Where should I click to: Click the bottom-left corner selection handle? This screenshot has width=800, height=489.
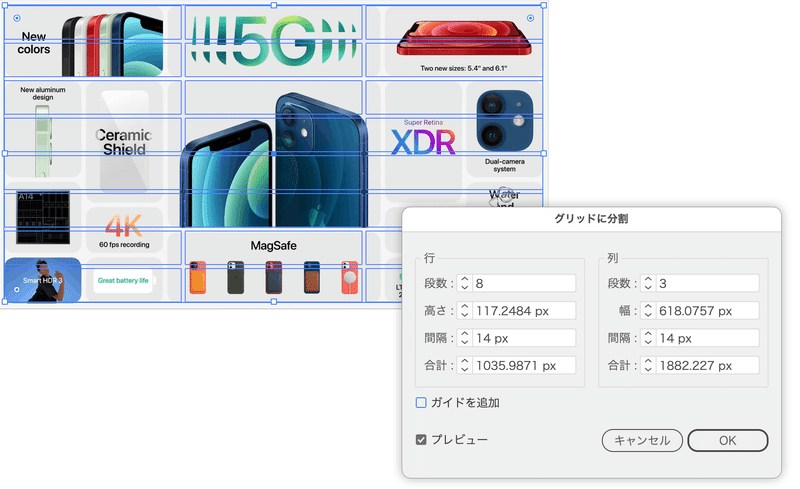coord(5,302)
